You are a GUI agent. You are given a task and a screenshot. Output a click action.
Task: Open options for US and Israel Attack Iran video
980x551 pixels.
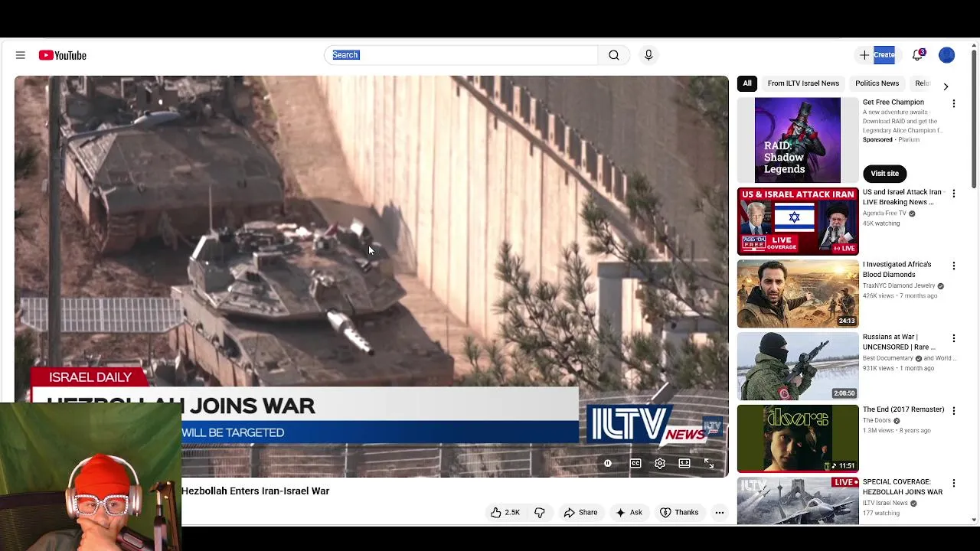(954, 194)
